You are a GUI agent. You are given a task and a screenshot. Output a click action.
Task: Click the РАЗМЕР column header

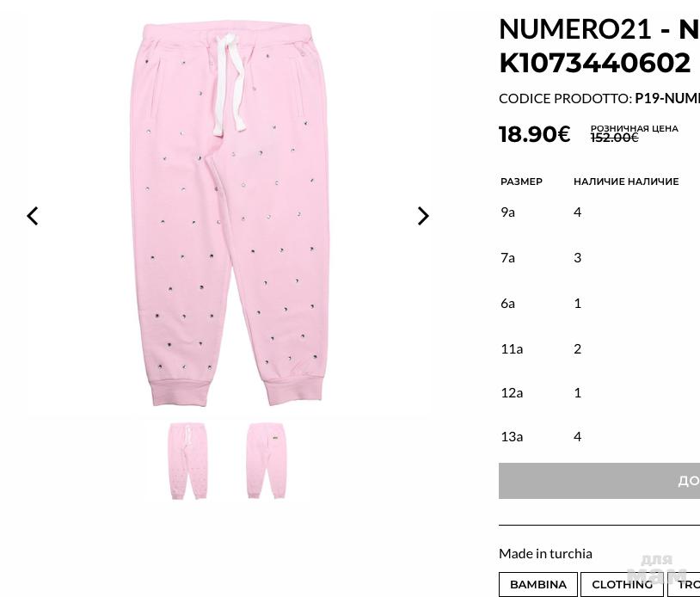(x=521, y=182)
